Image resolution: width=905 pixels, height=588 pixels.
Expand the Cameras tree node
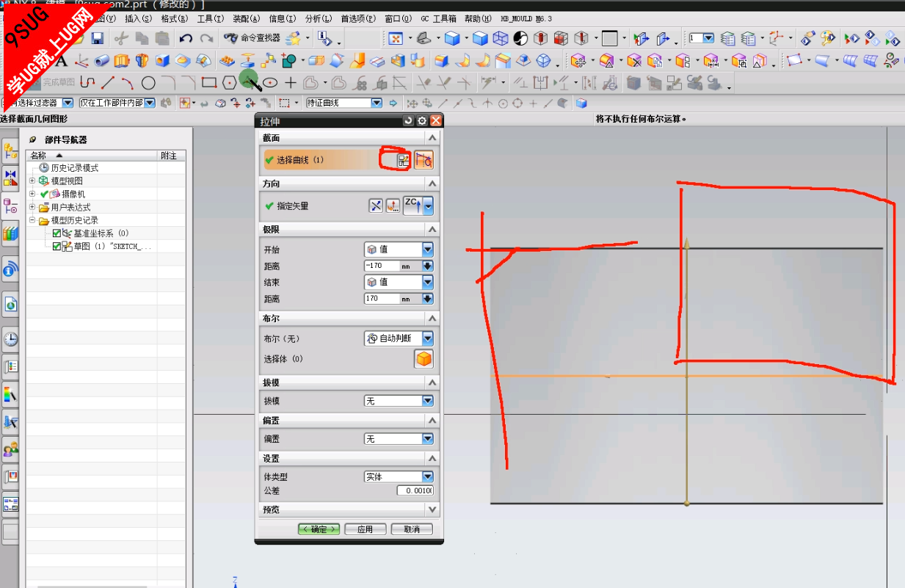[x=32, y=194]
